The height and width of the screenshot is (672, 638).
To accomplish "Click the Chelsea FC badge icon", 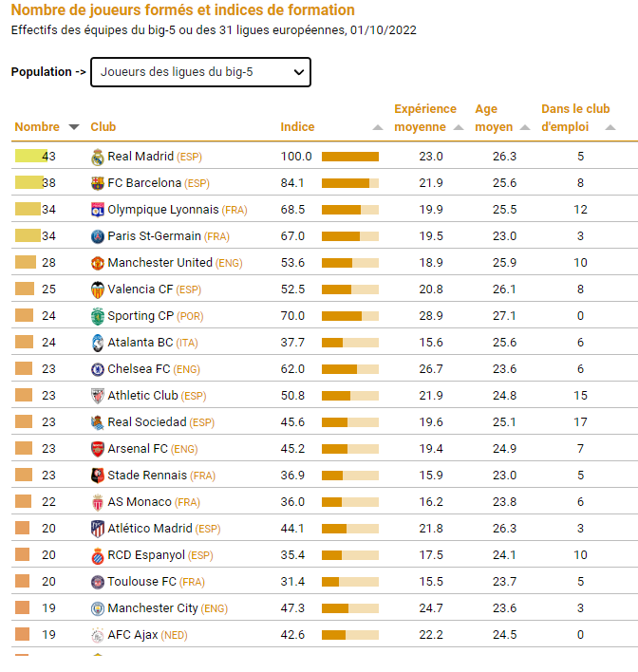I will click(98, 369).
